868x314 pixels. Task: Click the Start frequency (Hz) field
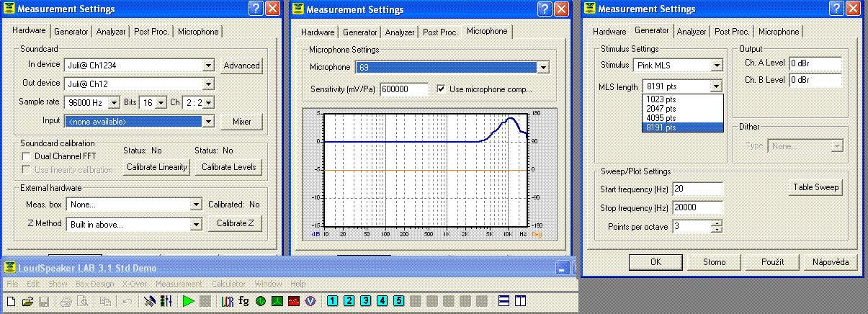[x=697, y=189]
